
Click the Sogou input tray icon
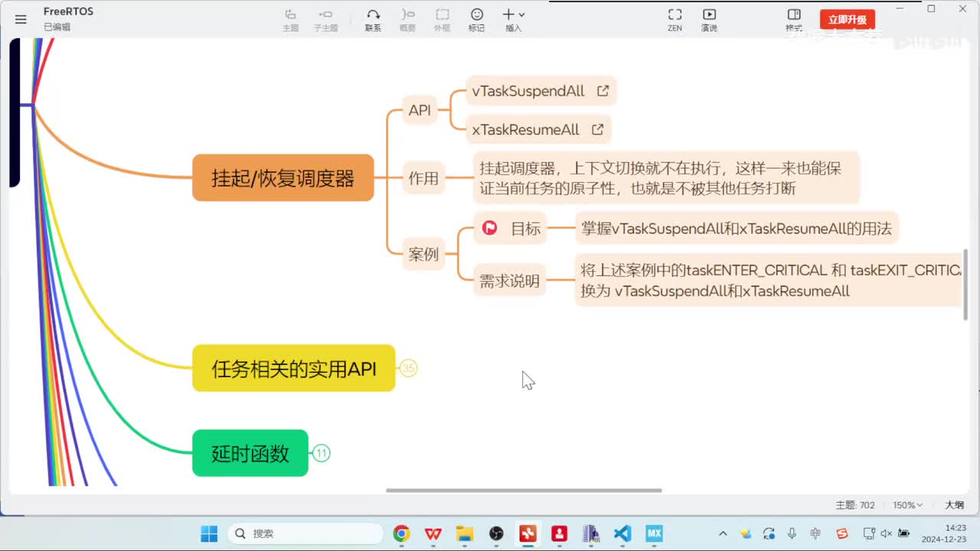tap(842, 533)
